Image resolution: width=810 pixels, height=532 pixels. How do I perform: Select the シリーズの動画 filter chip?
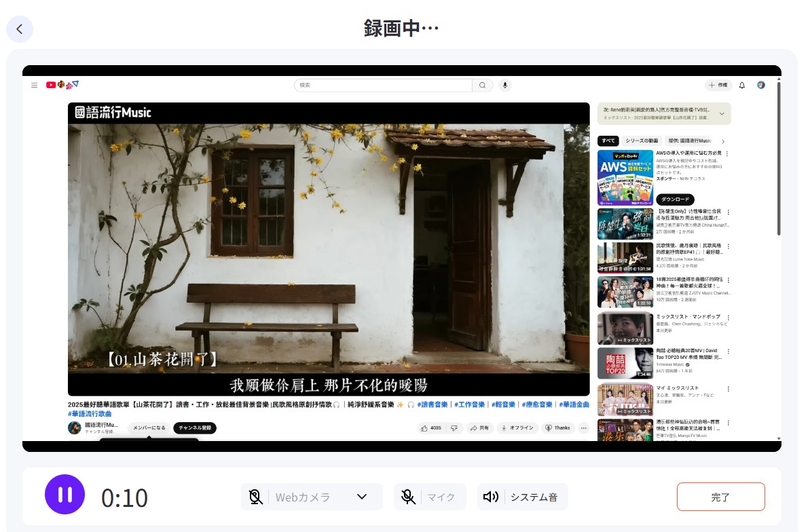point(642,140)
